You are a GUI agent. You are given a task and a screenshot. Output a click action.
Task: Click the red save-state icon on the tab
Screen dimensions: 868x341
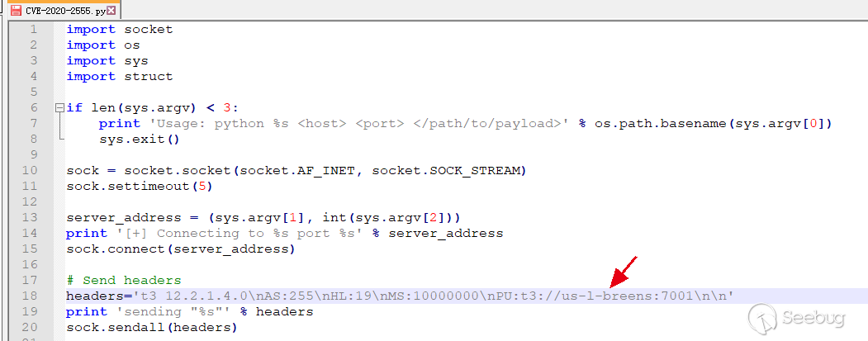click(x=16, y=11)
